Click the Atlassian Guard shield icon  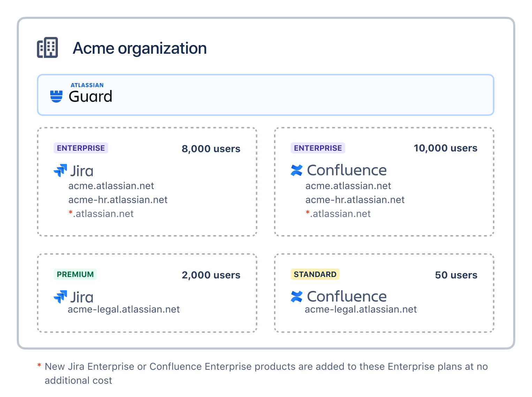[x=56, y=96]
